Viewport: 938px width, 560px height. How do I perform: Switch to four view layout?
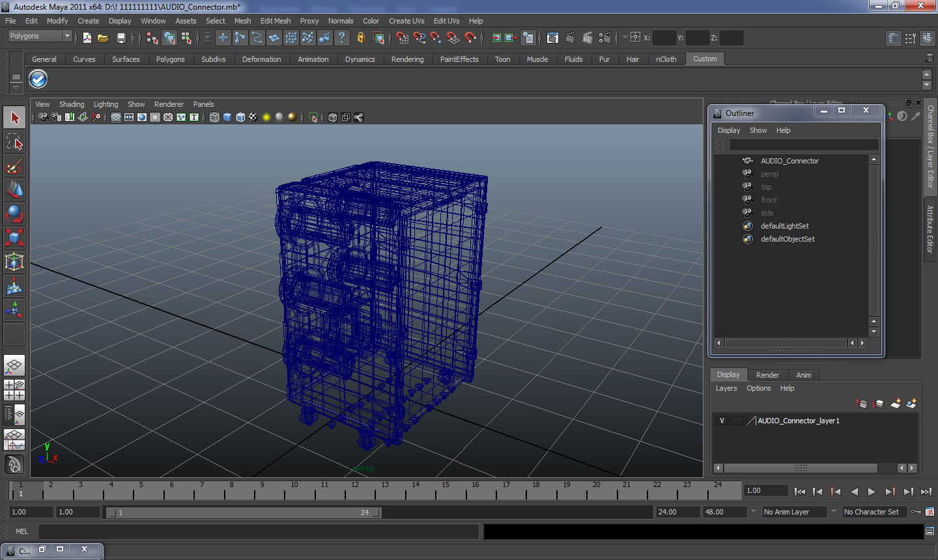pyautogui.click(x=14, y=390)
